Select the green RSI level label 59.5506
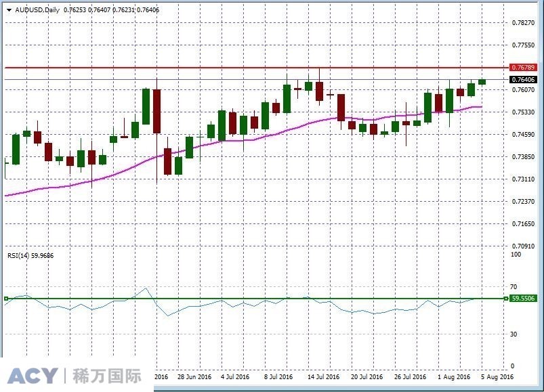This screenshot has height=392, width=544. (x=523, y=299)
